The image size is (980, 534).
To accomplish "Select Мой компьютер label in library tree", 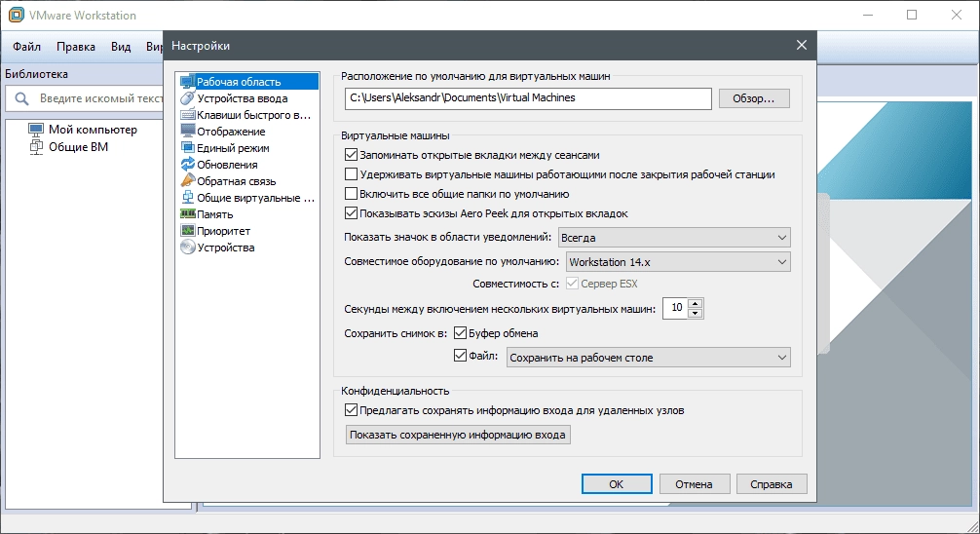I will [x=94, y=130].
